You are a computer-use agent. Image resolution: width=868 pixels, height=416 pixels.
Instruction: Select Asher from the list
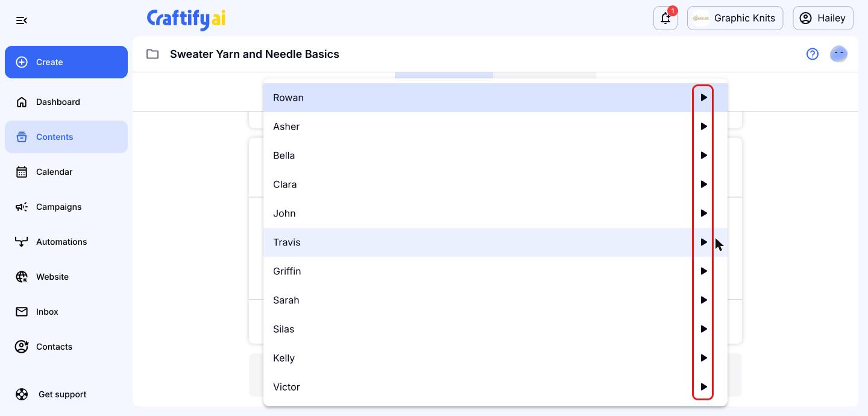(x=495, y=127)
